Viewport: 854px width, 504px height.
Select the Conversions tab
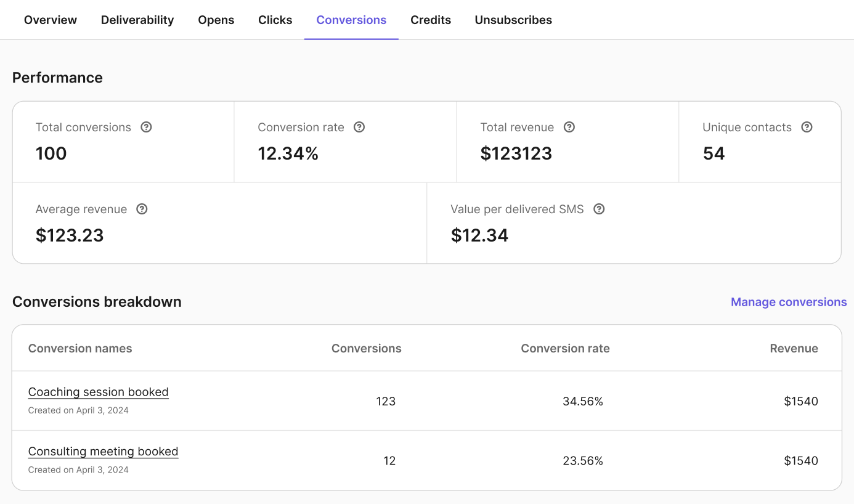(x=351, y=19)
